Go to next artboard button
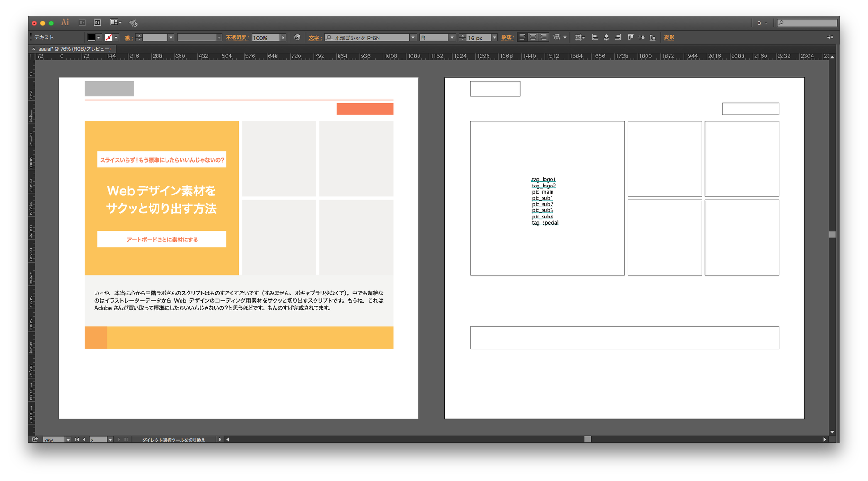Image resolution: width=868 pixels, height=481 pixels. tap(118, 440)
